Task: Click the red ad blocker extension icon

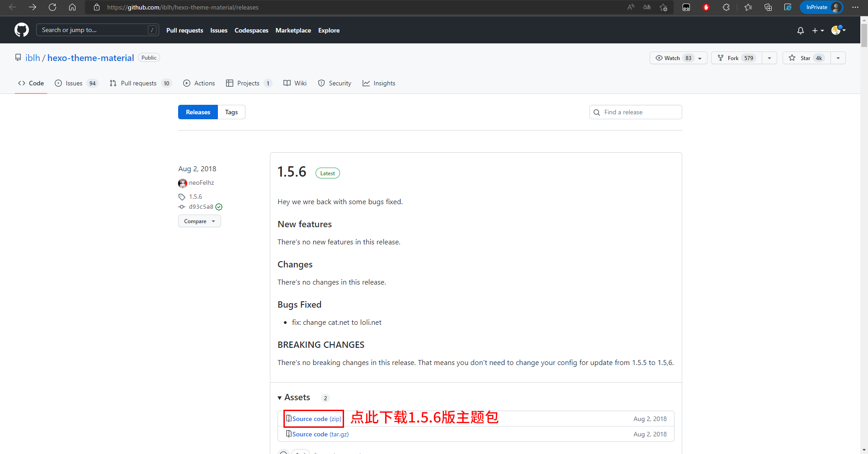Action: coord(706,7)
